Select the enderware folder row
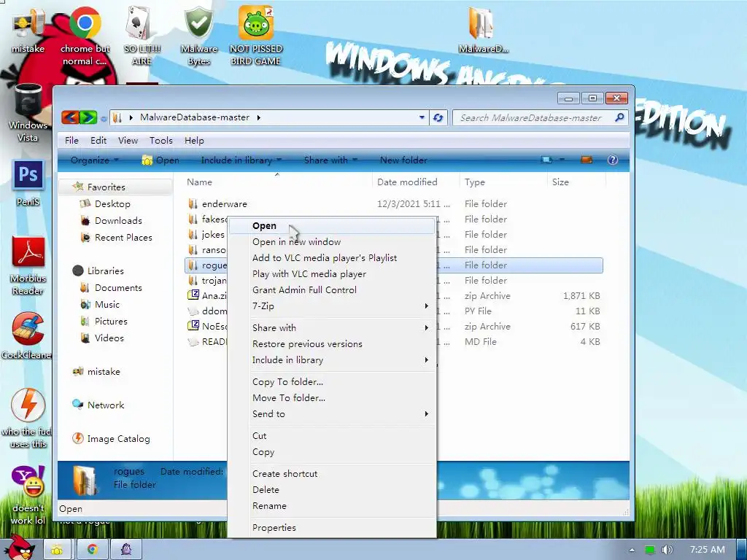This screenshot has width=747, height=560. click(393, 204)
